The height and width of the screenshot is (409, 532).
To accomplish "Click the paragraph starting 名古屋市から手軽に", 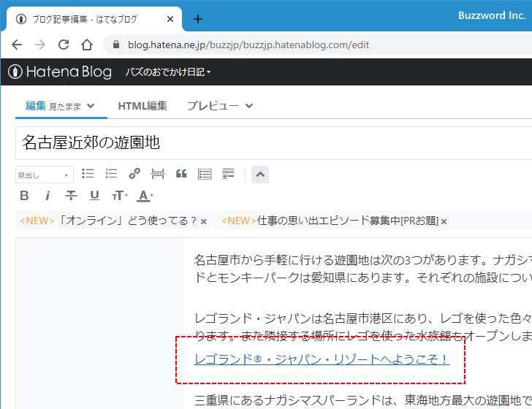I will [363, 269].
